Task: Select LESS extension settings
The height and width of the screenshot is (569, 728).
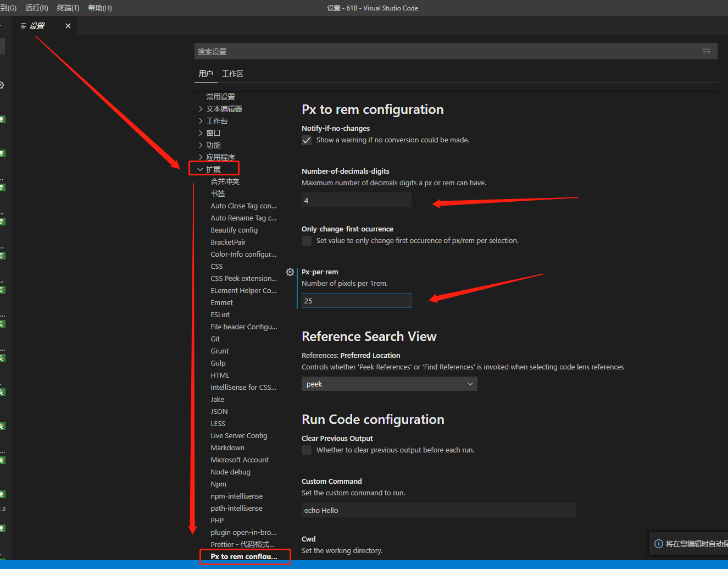Action: [218, 423]
